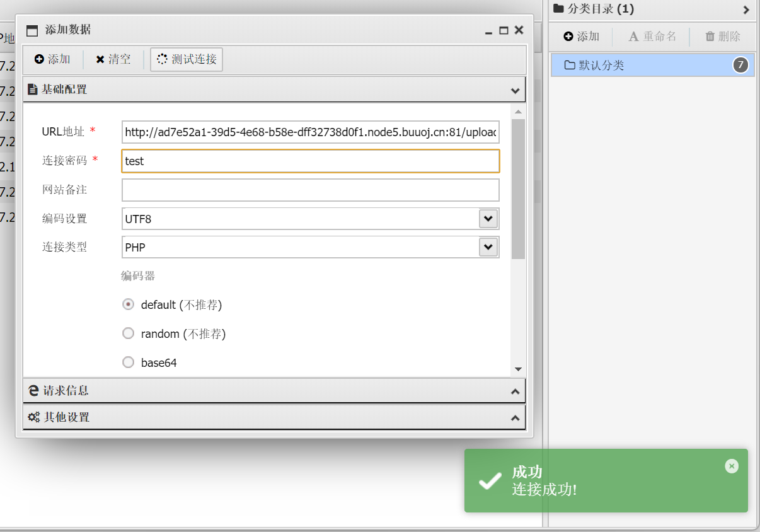Select the random (不推荐) encoder radio
The image size is (760, 532).
tap(129, 333)
